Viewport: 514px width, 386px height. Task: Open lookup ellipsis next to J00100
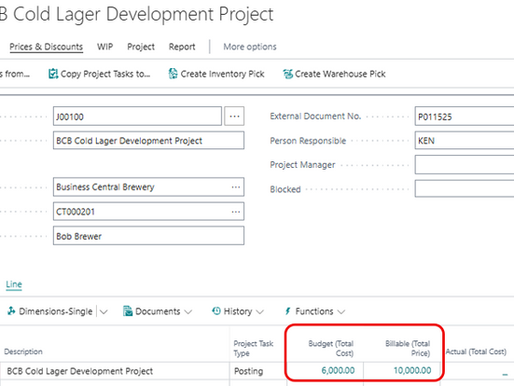pos(234,116)
